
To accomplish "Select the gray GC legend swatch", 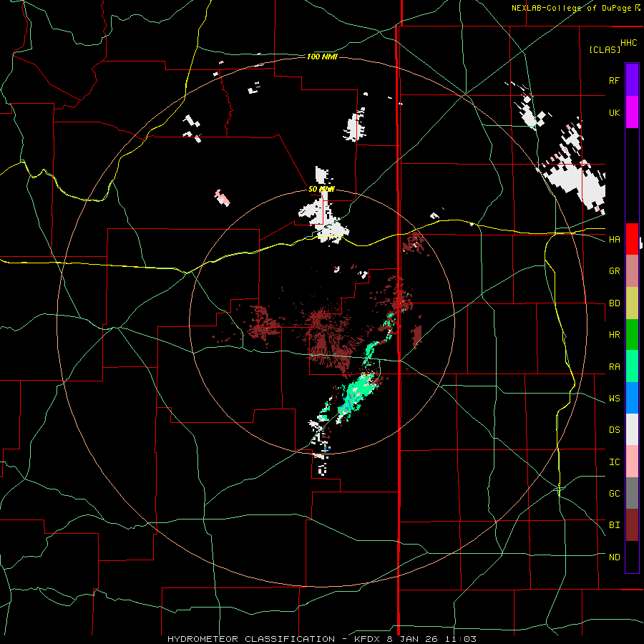I will coord(632,493).
